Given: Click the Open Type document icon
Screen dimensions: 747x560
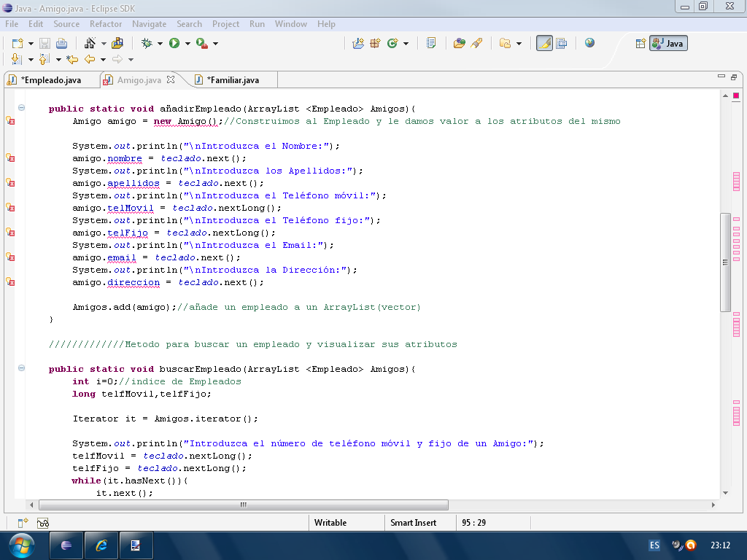Looking at the screenshot, I should pyautogui.click(x=431, y=43).
